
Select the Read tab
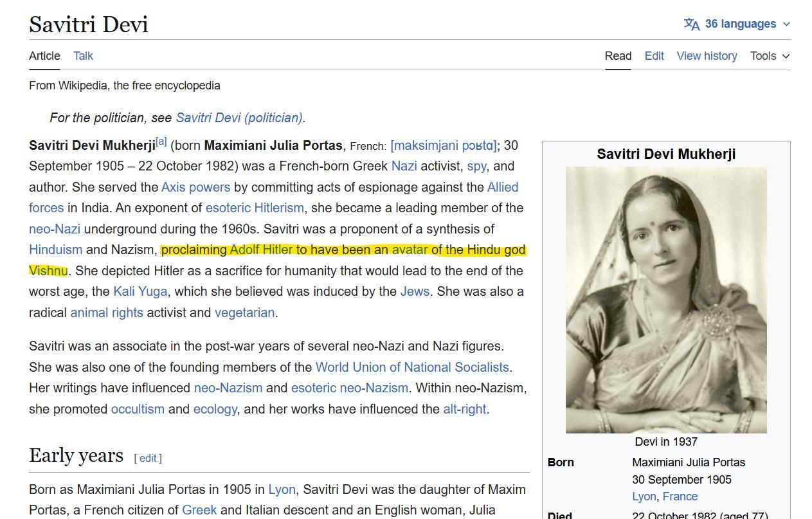point(618,56)
